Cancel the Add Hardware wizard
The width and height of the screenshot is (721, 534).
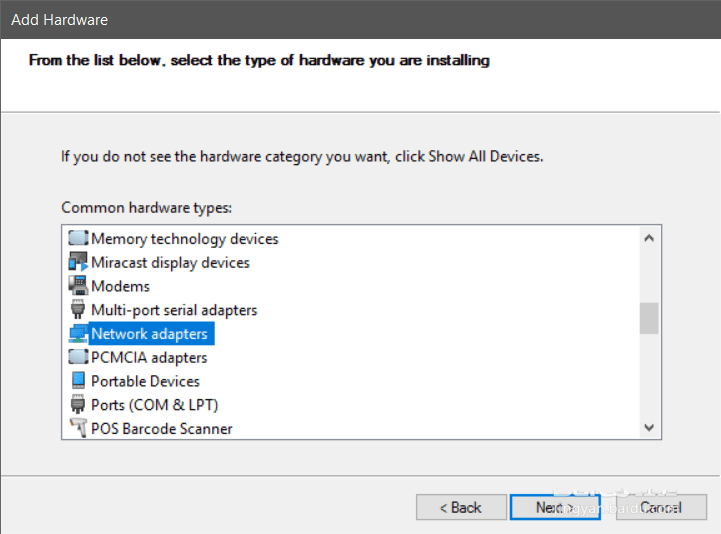[x=661, y=507]
